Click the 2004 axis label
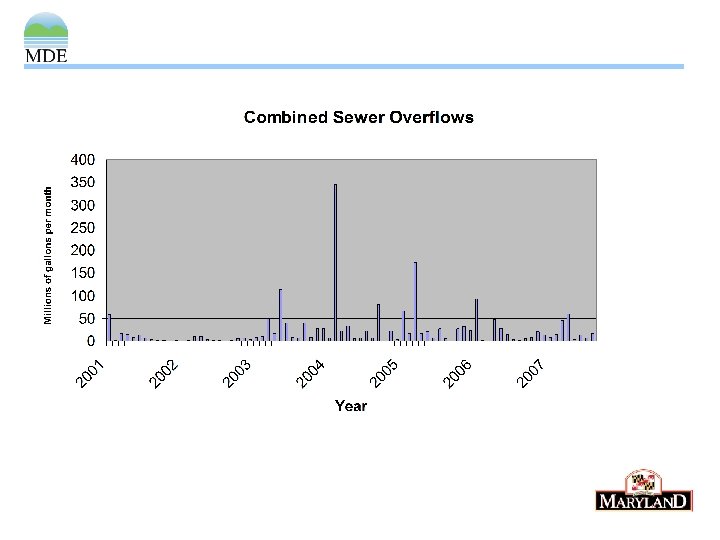Image resolution: width=720 pixels, height=540 pixels. click(310, 374)
